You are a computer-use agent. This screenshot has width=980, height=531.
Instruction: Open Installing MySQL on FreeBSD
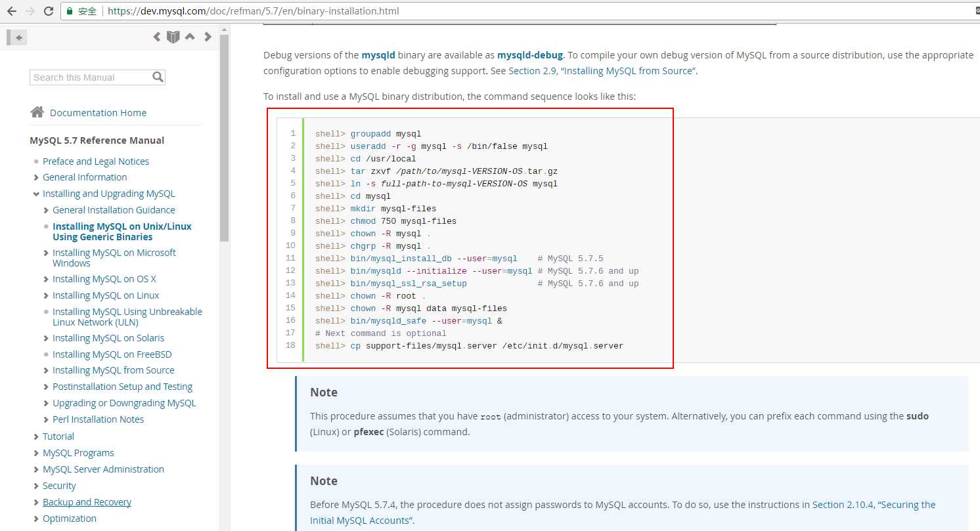point(112,354)
